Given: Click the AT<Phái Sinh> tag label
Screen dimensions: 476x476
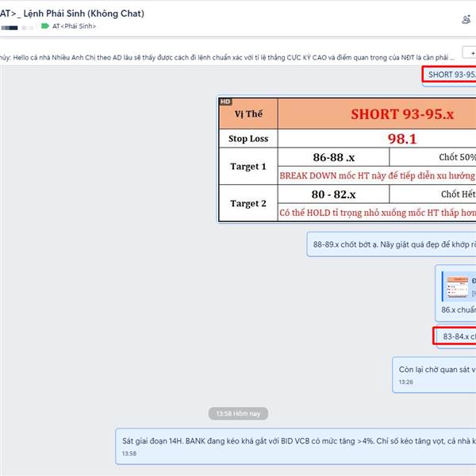Looking at the screenshot, I should tap(75, 26).
